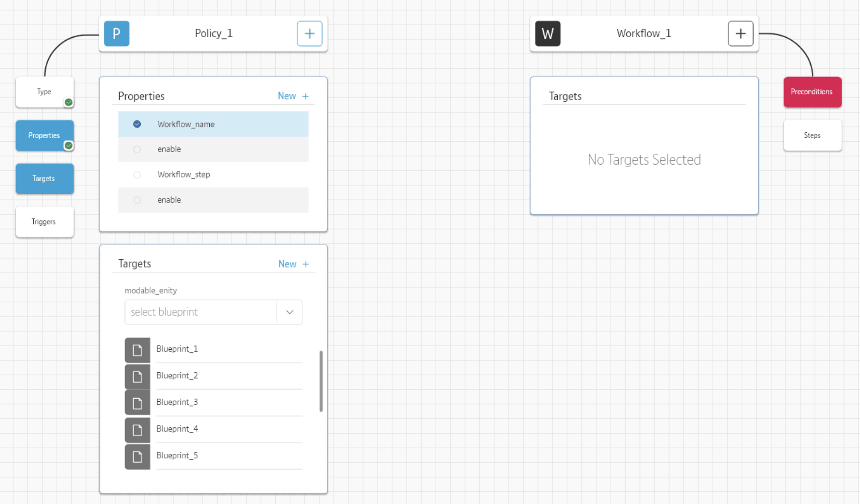This screenshot has height=504, width=860.
Task: Add a New target in Targets panel
Action: [x=294, y=264]
